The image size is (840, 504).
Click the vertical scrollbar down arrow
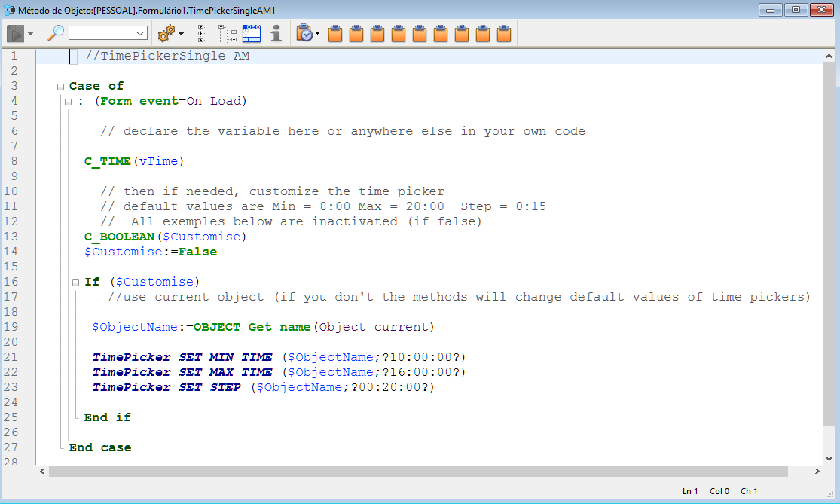[829, 457]
